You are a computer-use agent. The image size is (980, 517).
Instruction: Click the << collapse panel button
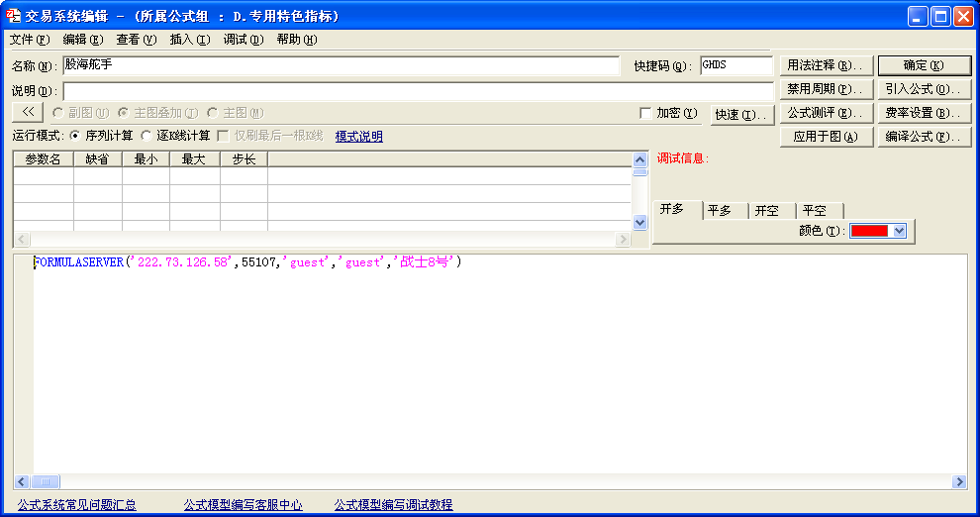[x=29, y=113]
